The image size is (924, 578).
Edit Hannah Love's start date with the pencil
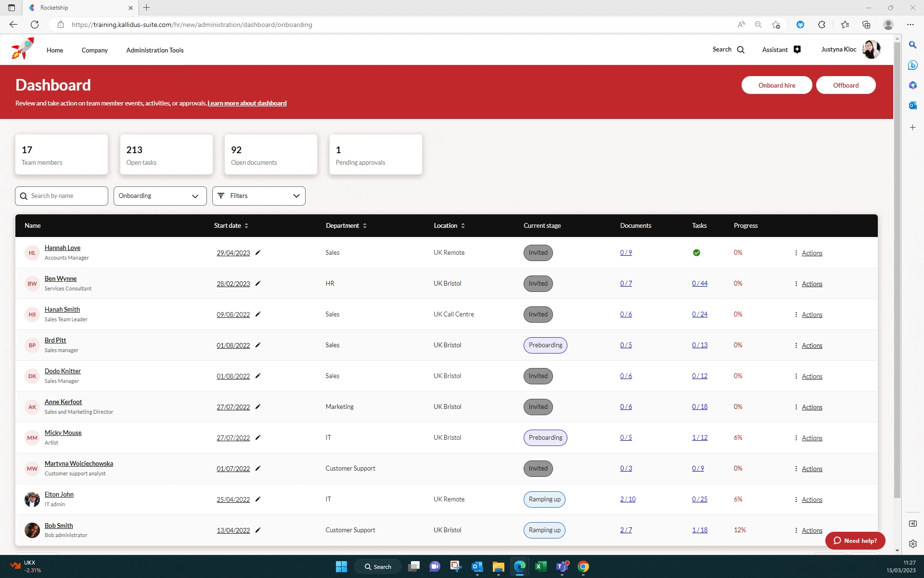point(258,252)
